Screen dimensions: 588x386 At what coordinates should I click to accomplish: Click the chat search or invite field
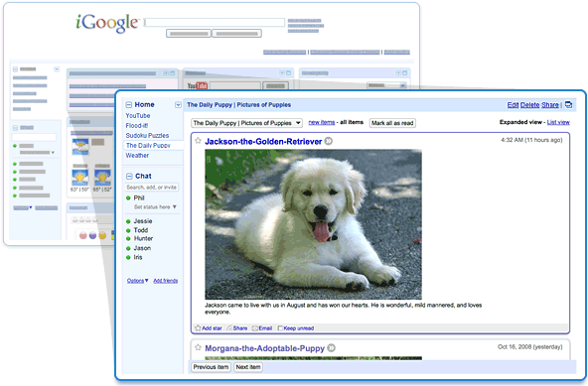(x=152, y=187)
